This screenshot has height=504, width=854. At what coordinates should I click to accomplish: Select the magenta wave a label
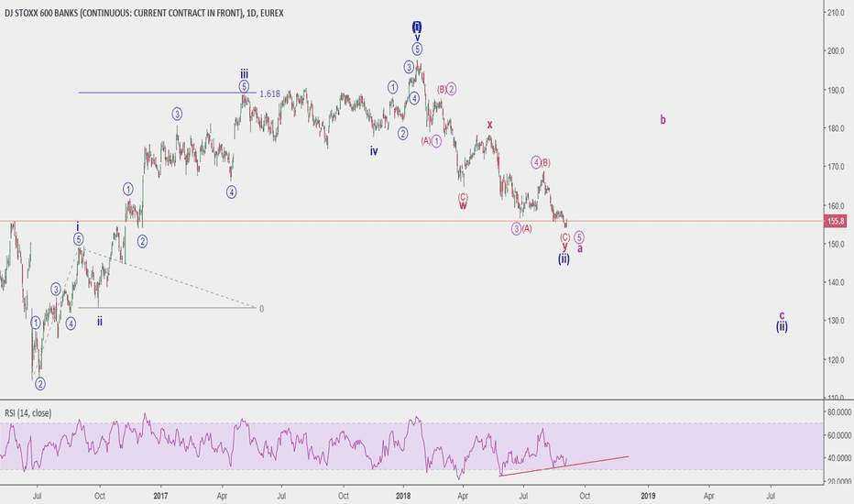580,248
